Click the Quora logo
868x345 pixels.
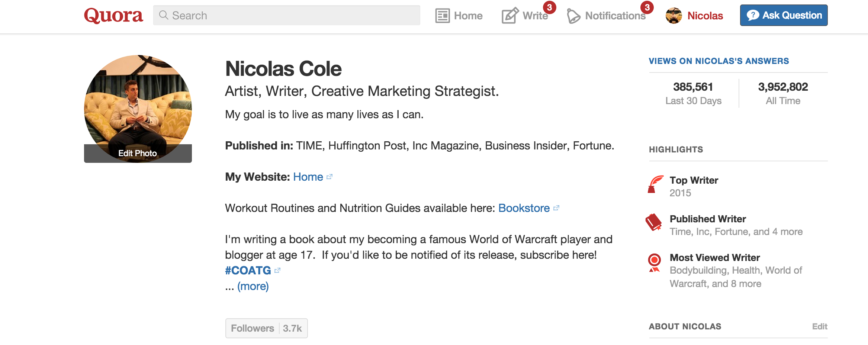[x=113, y=16]
